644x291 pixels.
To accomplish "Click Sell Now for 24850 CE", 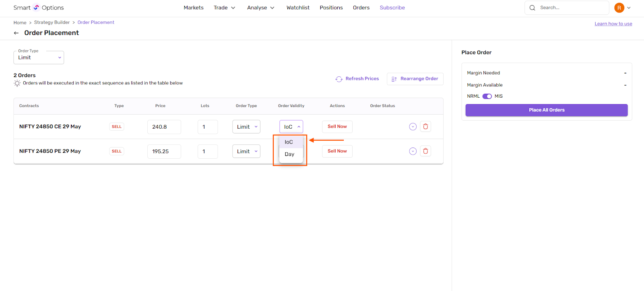I will (337, 127).
